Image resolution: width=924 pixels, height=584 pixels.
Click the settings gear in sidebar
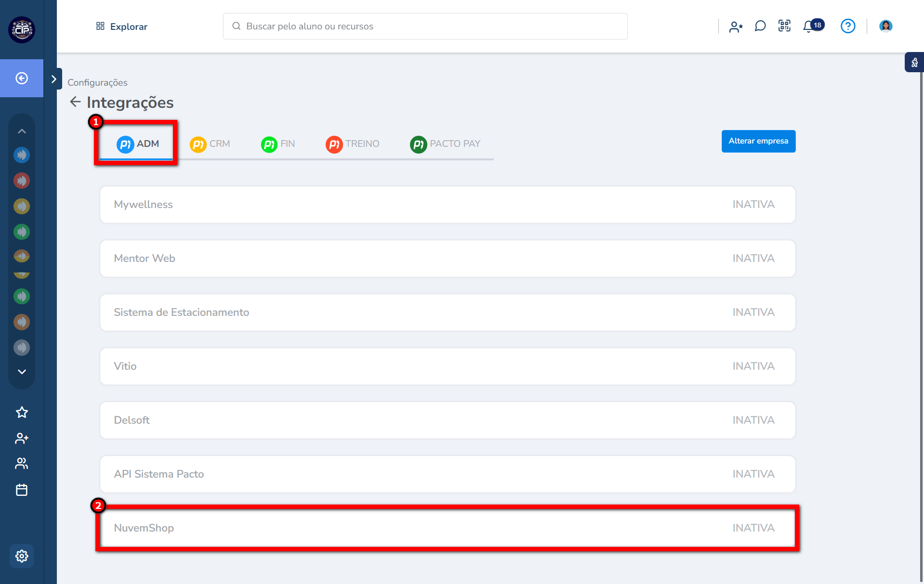pos(22,556)
